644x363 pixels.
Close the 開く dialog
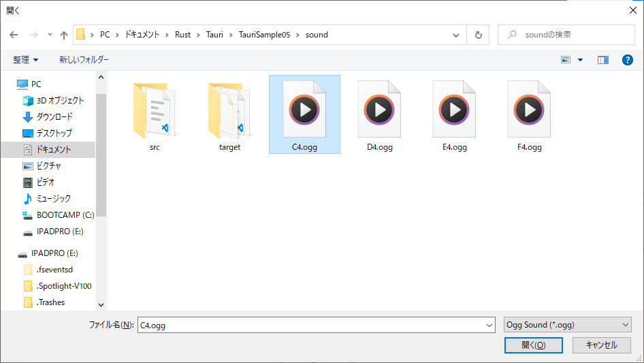point(633,10)
